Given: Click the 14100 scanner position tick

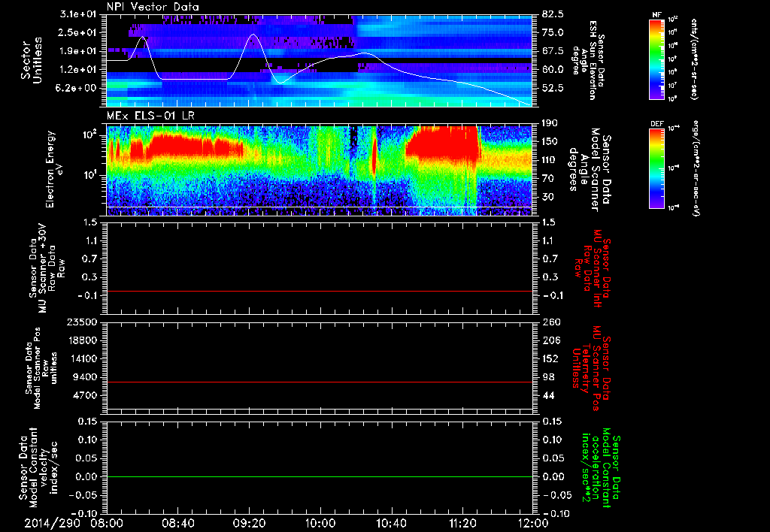Looking at the screenshot, I should pos(83,358).
